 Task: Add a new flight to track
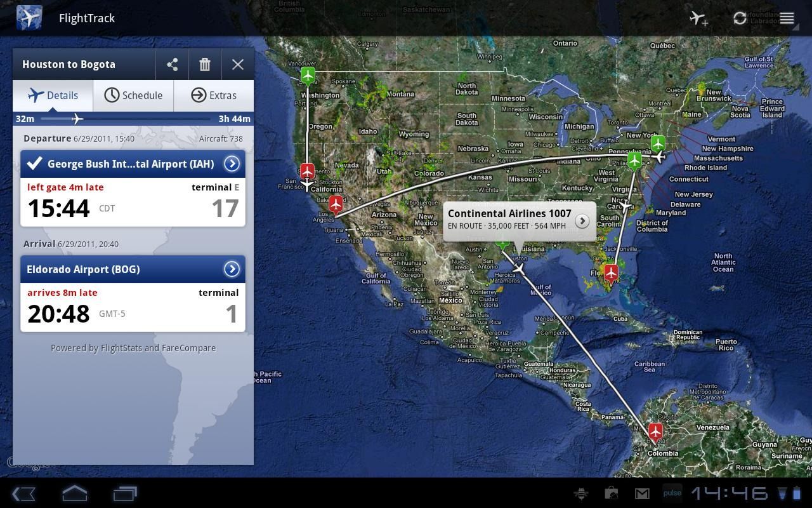coord(698,18)
